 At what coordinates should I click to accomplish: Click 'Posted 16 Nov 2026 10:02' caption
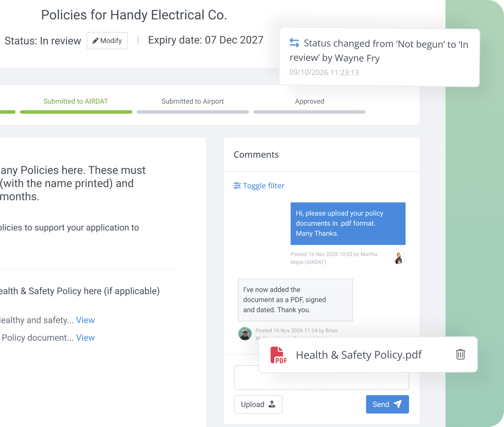point(334,258)
